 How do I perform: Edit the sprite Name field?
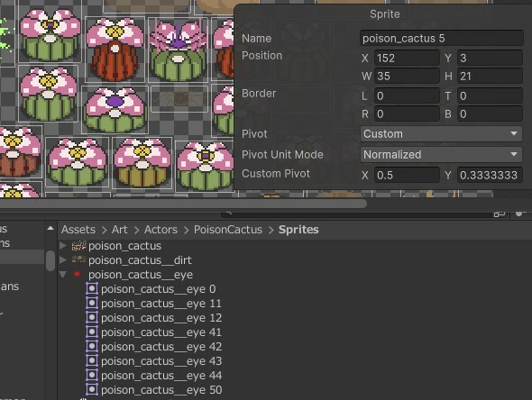[441, 39]
